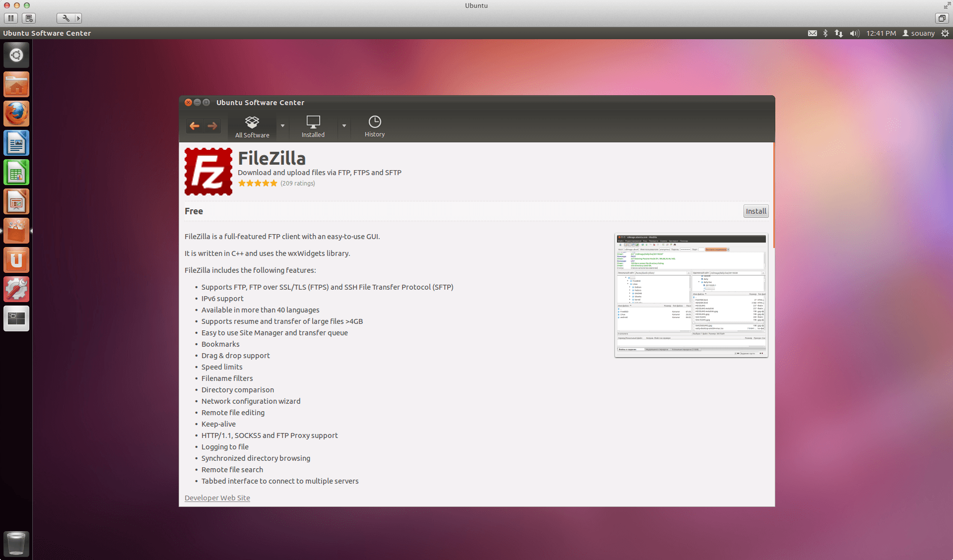The image size is (953, 560).
Task: Open the sound volume indicator
Action: coord(854,33)
